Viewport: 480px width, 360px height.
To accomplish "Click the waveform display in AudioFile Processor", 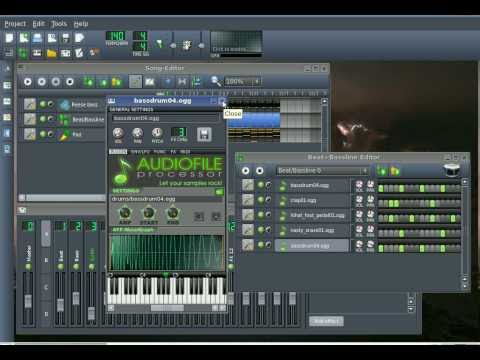I will (167, 252).
